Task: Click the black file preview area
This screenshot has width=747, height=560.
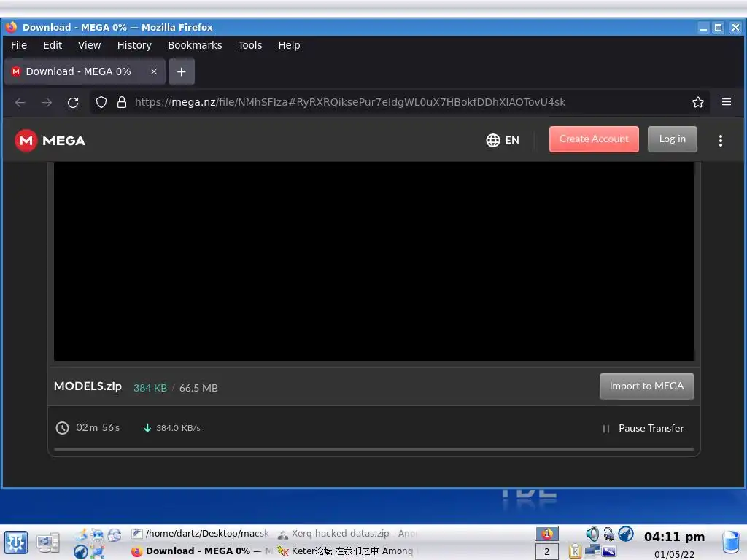Action: tap(374, 261)
